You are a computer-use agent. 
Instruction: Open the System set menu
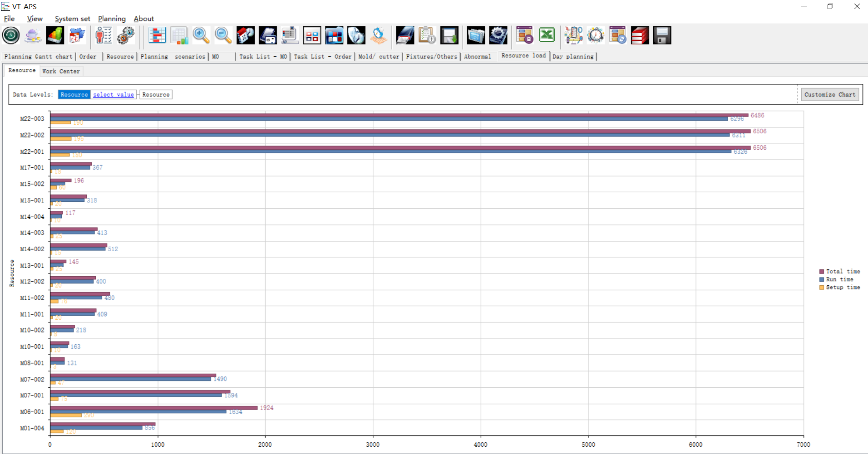(x=72, y=19)
